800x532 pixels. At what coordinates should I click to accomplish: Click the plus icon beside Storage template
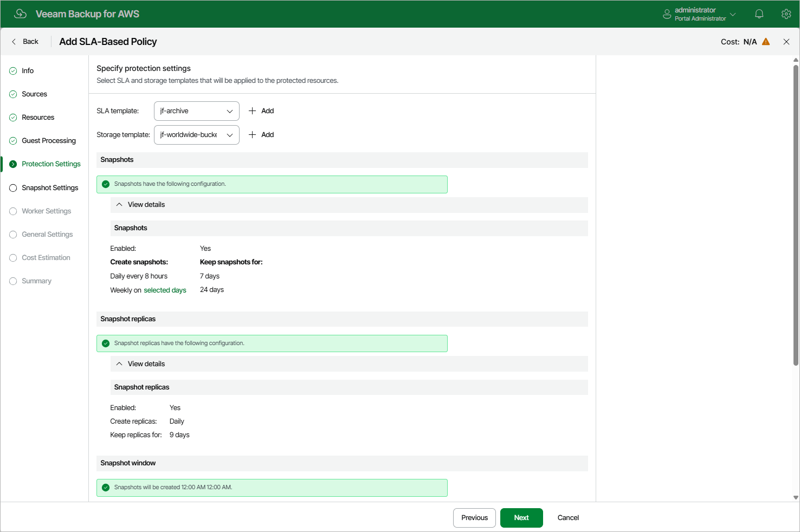(252, 135)
